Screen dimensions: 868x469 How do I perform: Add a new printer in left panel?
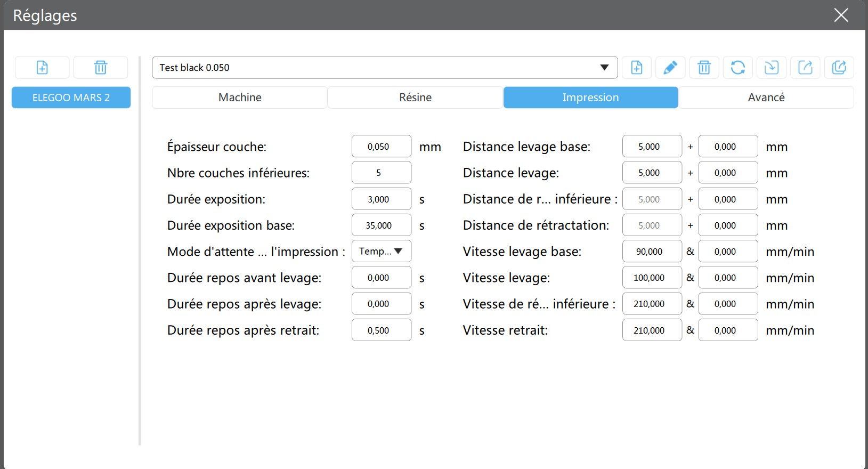(x=42, y=68)
